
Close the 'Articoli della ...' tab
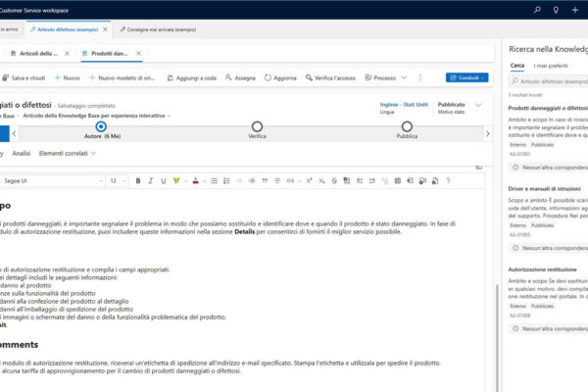pos(67,53)
